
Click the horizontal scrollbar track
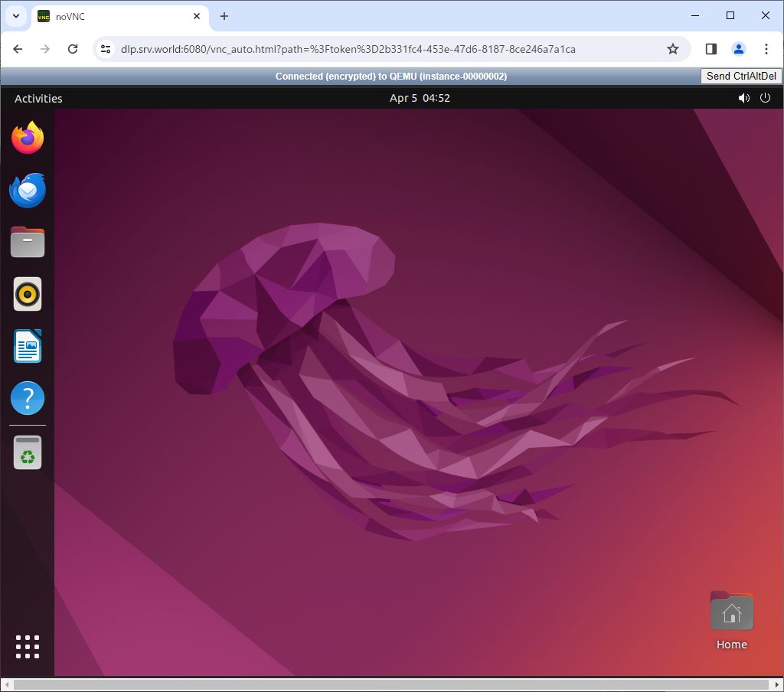[x=391, y=684]
